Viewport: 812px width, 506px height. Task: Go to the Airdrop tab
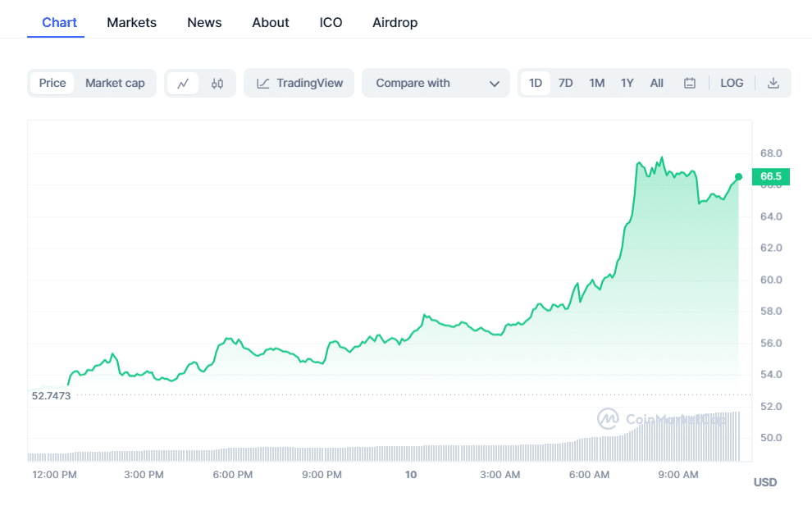(x=395, y=22)
